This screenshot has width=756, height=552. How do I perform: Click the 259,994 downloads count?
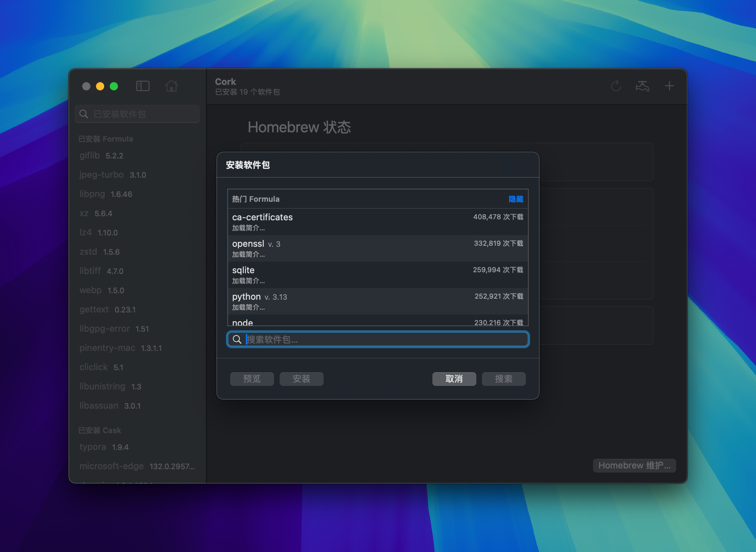point(498,270)
